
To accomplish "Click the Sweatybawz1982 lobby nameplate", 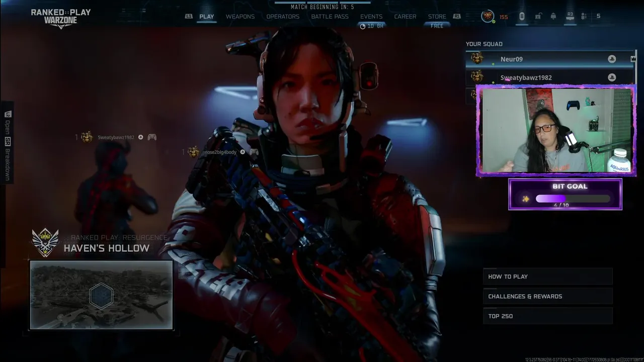I will click(116, 137).
